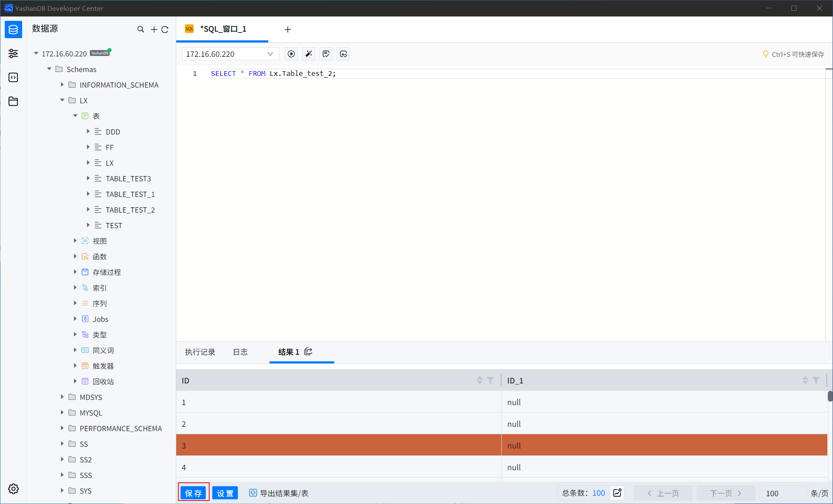The image size is (833, 504).
Task: Pop out the 结果 1 results tab icon
Action: [308, 351]
